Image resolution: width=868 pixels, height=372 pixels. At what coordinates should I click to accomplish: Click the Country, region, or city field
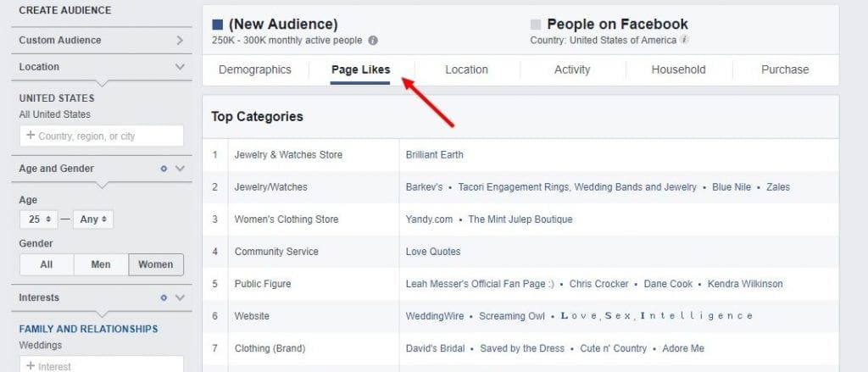pyautogui.click(x=102, y=136)
